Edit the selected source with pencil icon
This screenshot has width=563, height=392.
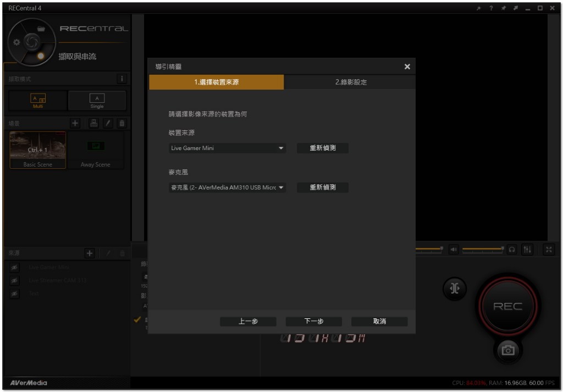pos(108,253)
